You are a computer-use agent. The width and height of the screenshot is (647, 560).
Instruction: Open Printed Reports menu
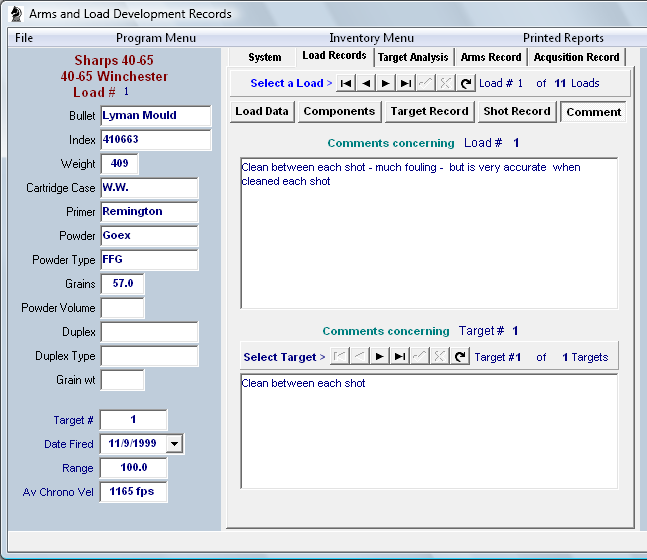563,38
